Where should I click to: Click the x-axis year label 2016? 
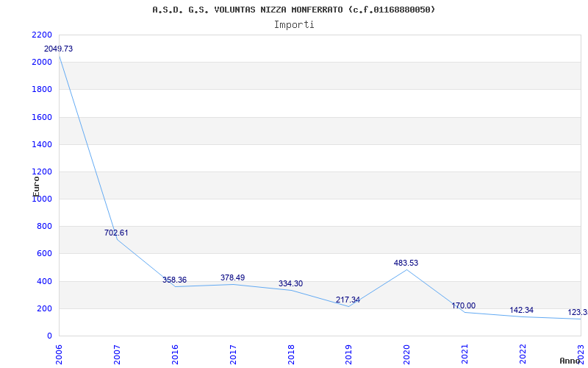(x=175, y=355)
